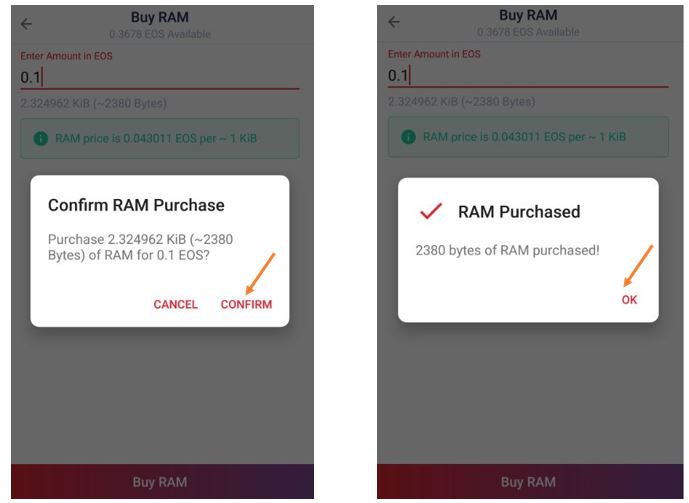The height and width of the screenshot is (503, 689).
Task: Select the '2380 bytes of RAM purchased!' message
Action: [508, 250]
